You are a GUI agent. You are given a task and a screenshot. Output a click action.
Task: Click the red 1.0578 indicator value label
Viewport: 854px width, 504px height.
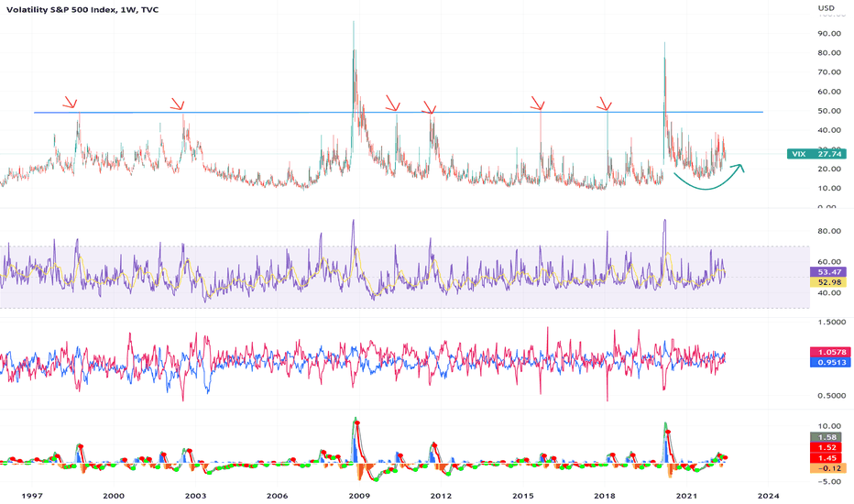pyautogui.click(x=830, y=352)
